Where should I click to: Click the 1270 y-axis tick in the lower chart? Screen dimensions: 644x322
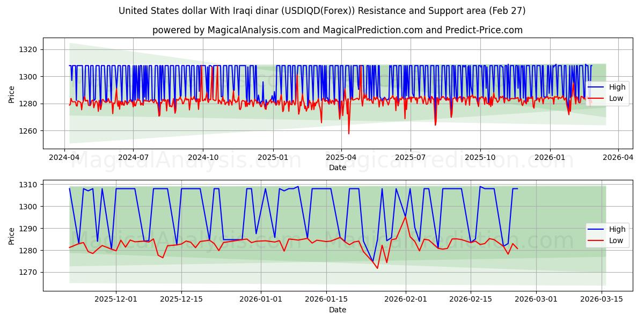pyautogui.click(x=30, y=272)
